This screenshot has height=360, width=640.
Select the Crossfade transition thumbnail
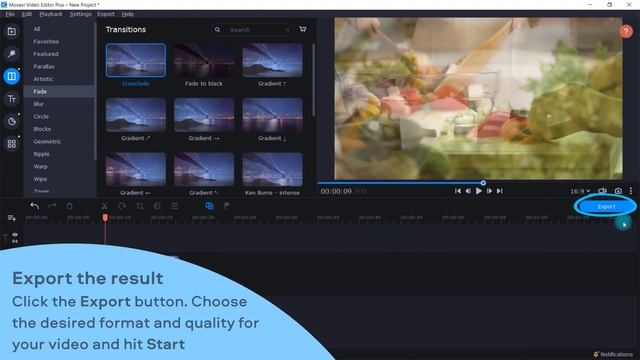[136, 60]
